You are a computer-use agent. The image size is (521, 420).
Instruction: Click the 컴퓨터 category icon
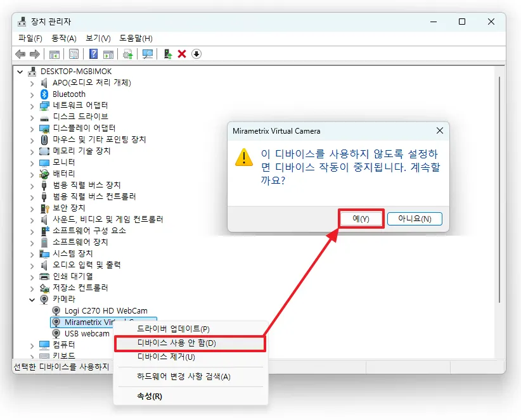pos(44,345)
